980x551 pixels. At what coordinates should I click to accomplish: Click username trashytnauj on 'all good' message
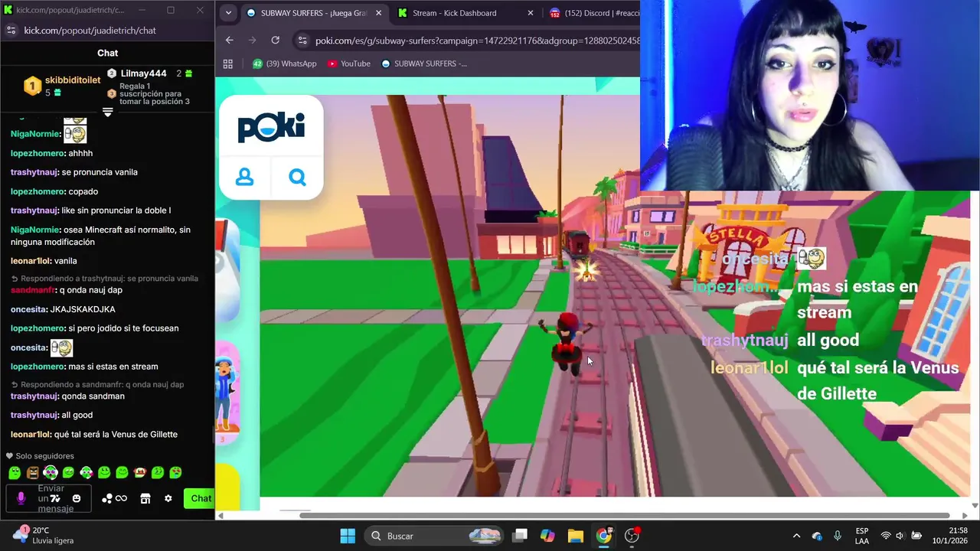[x=34, y=415]
